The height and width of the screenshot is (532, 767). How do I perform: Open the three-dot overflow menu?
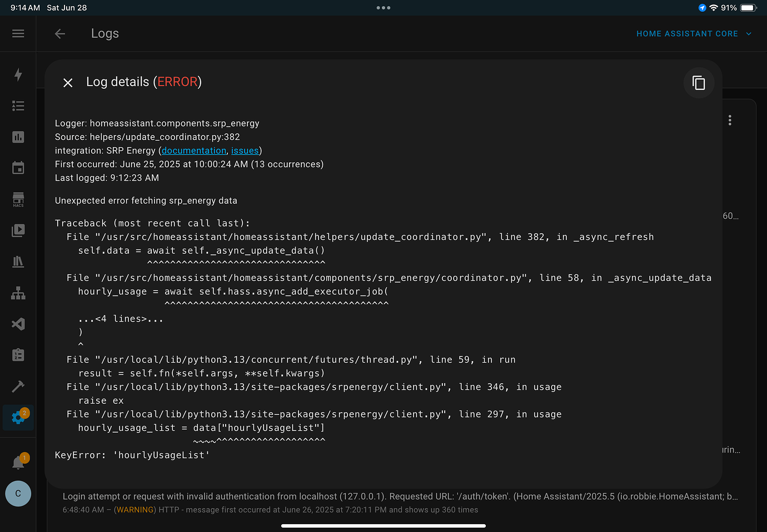[x=730, y=121]
